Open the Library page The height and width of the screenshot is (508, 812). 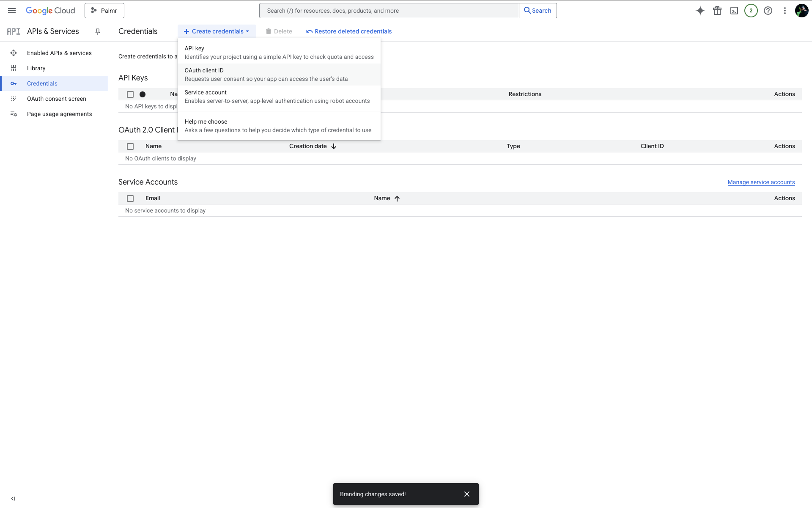click(54, 68)
